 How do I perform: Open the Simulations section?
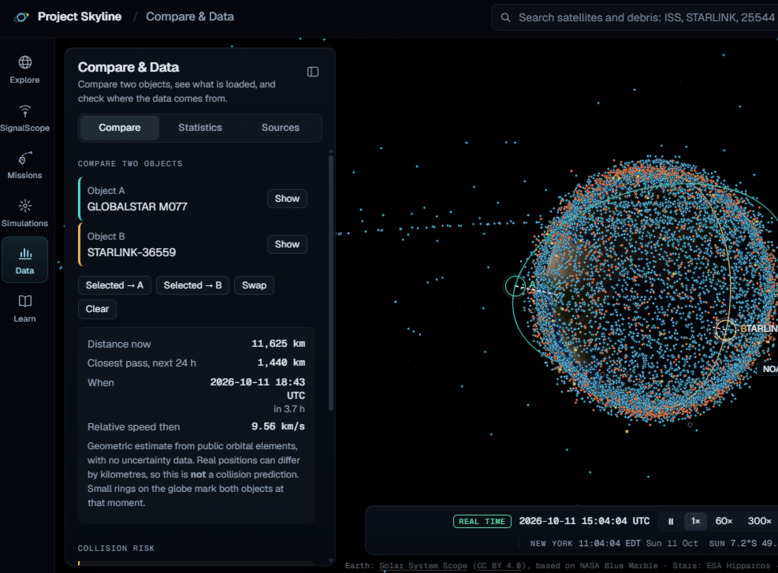pos(25,213)
